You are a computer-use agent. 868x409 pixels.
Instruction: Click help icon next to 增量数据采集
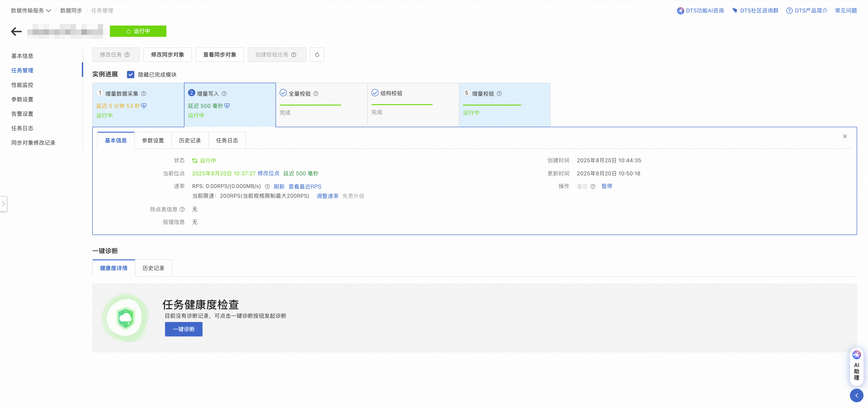click(x=144, y=94)
